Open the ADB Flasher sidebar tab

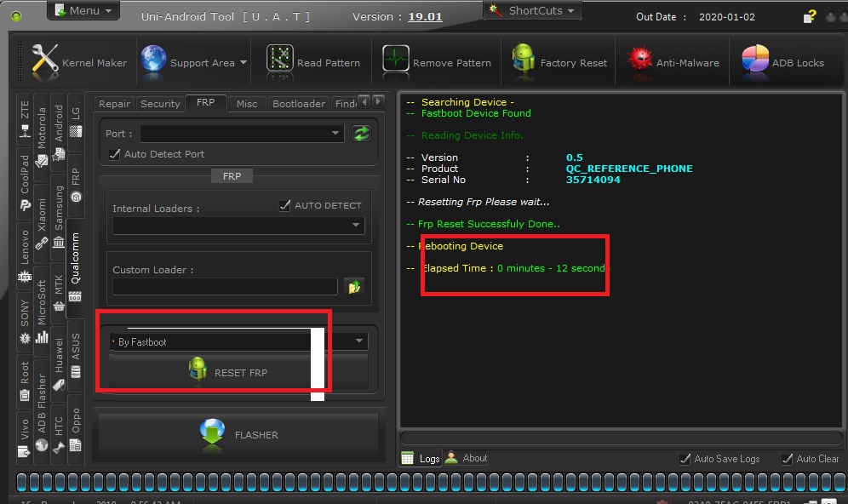[x=42, y=412]
